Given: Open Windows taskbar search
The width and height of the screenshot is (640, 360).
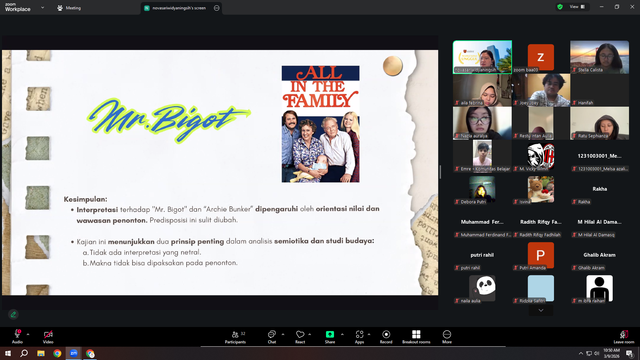Looking at the screenshot, I should coord(24,353).
